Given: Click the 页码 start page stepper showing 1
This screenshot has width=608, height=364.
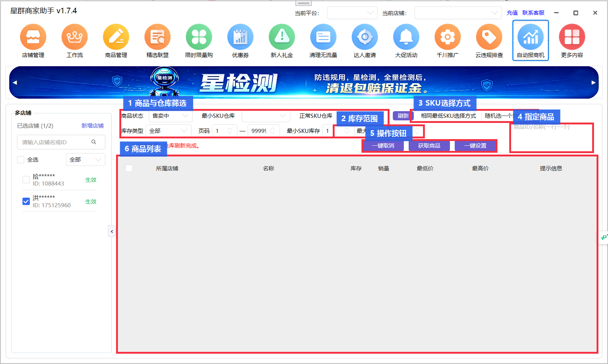Looking at the screenshot, I should pyautogui.click(x=224, y=131).
